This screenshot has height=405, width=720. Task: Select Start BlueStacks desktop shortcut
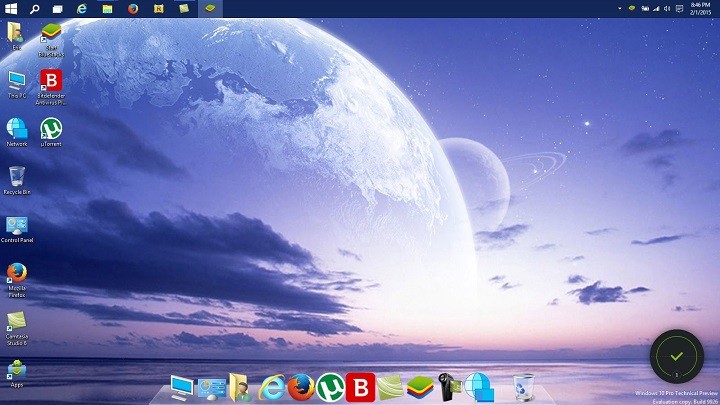[x=51, y=40]
